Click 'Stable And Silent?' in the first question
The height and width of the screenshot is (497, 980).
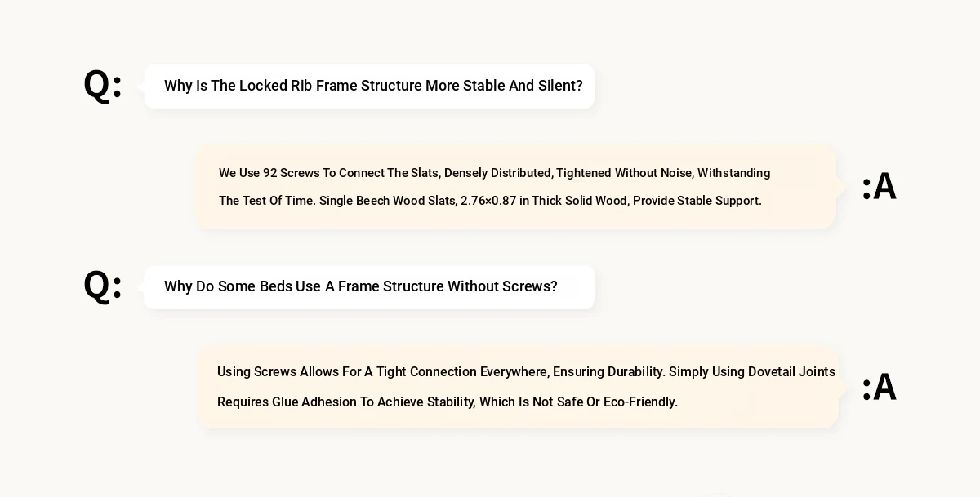(523, 86)
